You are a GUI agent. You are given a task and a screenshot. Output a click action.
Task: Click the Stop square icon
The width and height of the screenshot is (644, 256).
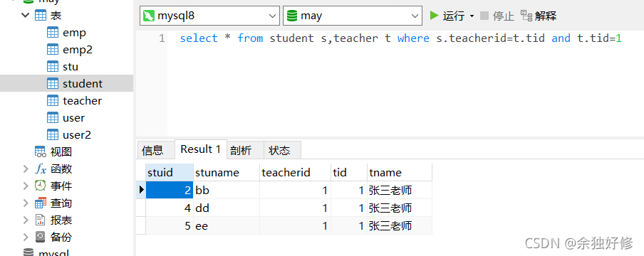click(x=484, y=16)
